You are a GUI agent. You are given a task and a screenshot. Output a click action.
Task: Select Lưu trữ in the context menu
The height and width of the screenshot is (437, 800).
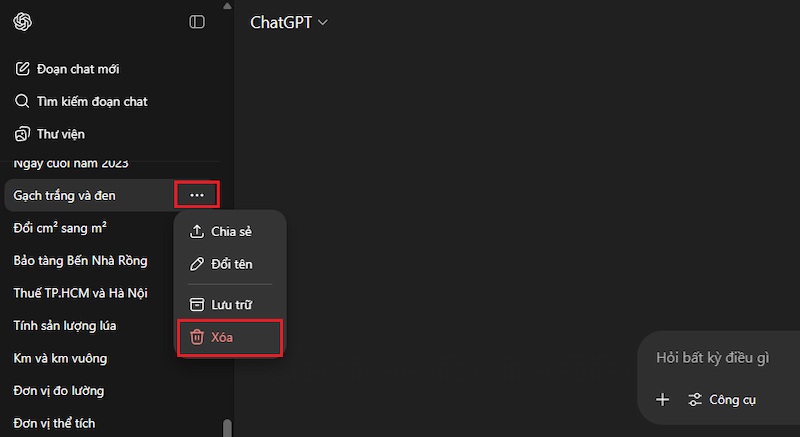pos(230,304)
